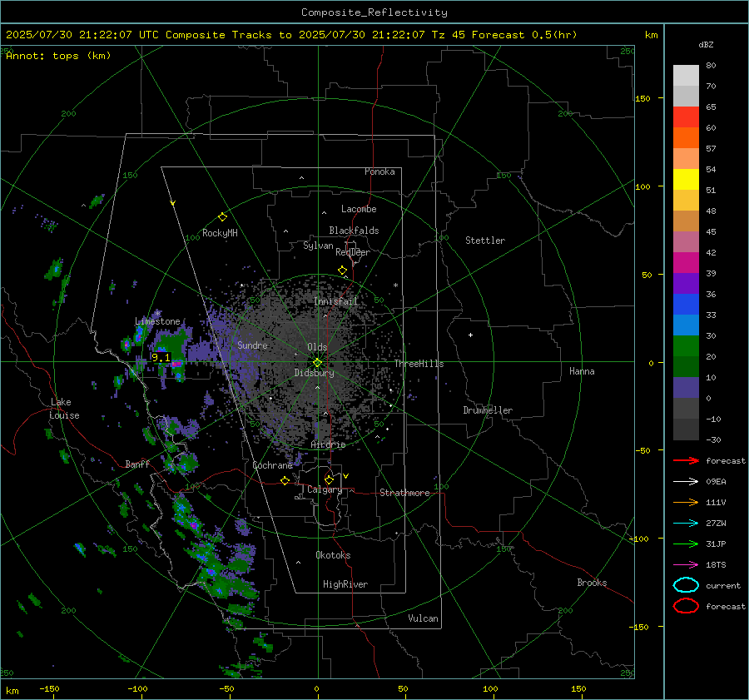Click the pink 45-42 dBZ swatch
Image resolution: width=749 pixels, height=700 pixels.
tap(686, 241)
